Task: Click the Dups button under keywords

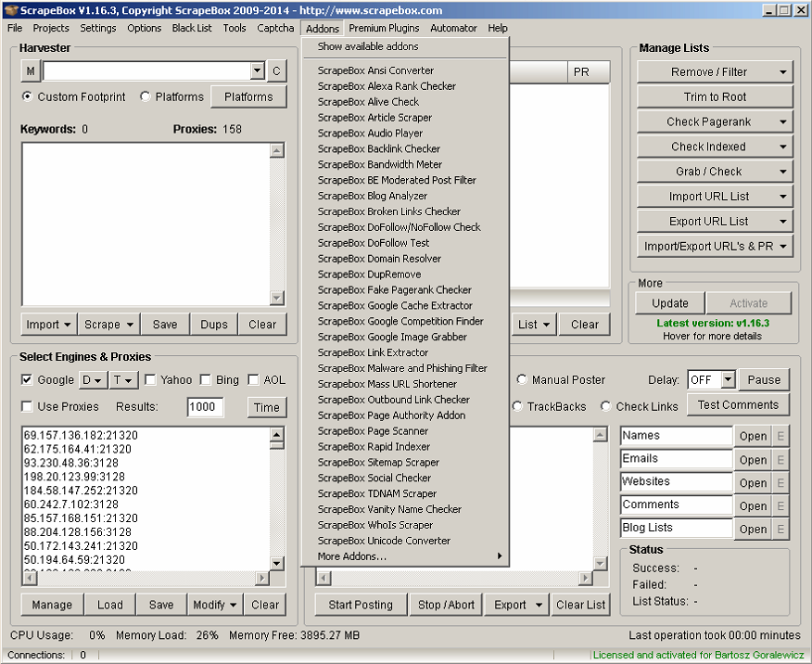Action: pos(214,325)
